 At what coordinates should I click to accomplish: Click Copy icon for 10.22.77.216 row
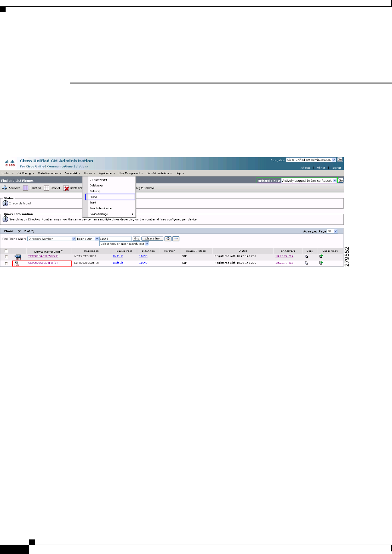pyautogui.click(x=307, y=263)
